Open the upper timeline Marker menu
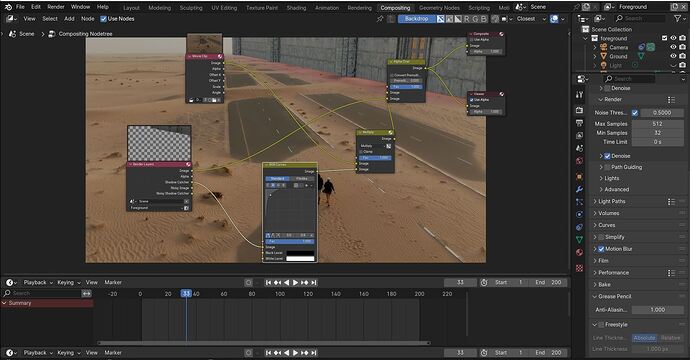 point(113,283)
